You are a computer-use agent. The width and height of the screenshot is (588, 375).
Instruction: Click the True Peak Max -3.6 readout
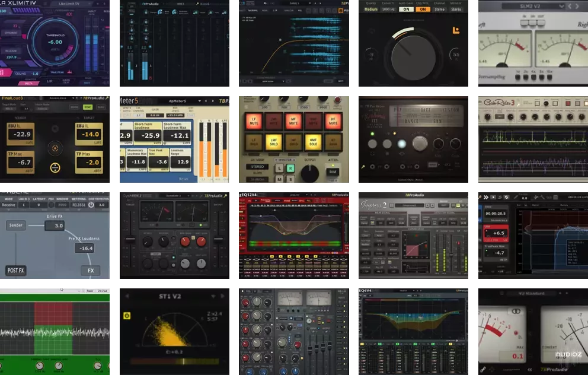(x=159, y=162)
